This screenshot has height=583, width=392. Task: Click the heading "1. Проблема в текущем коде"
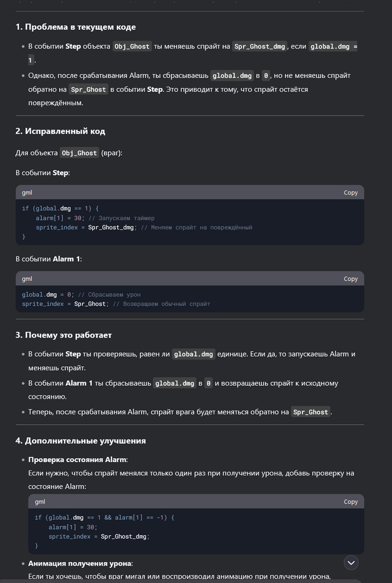click(76, 27)
